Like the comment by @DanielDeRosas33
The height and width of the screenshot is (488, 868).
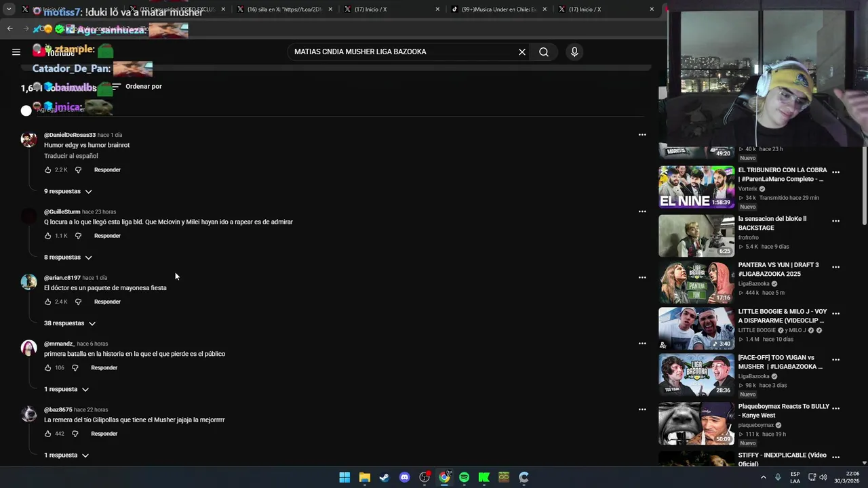(47, 170)
